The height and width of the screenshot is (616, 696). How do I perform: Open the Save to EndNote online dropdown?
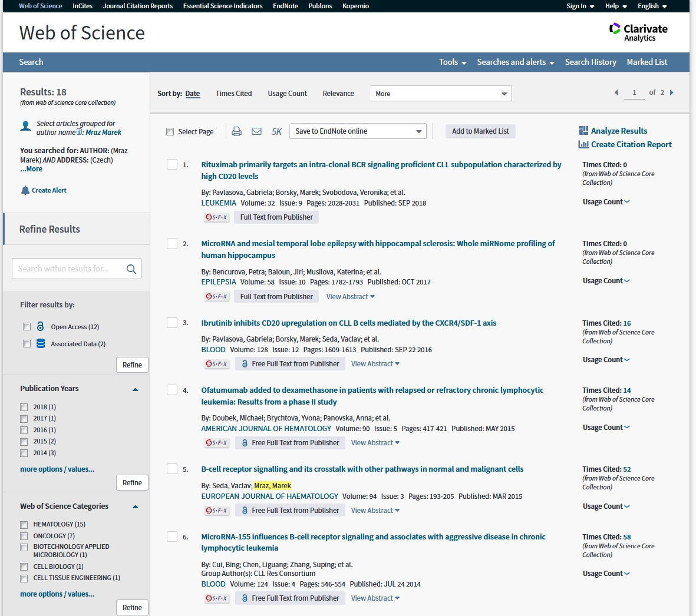pyautogui.click(x=358, y=131)
